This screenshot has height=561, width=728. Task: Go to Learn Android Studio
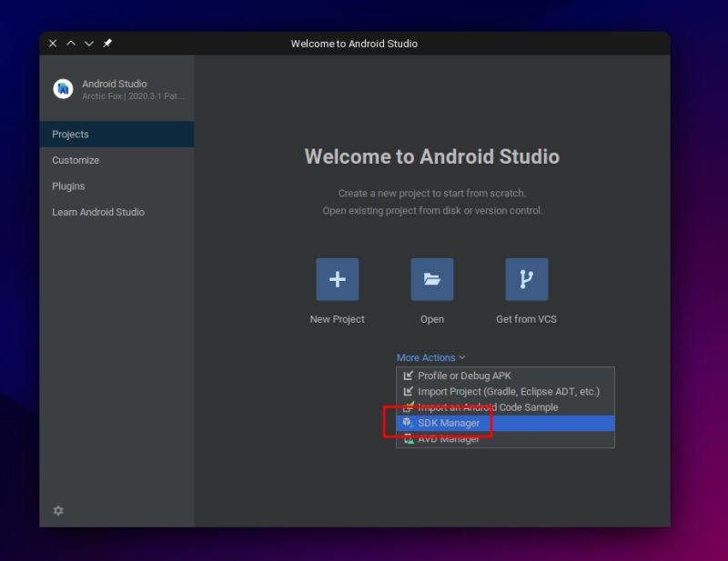(x=117, y=212)
